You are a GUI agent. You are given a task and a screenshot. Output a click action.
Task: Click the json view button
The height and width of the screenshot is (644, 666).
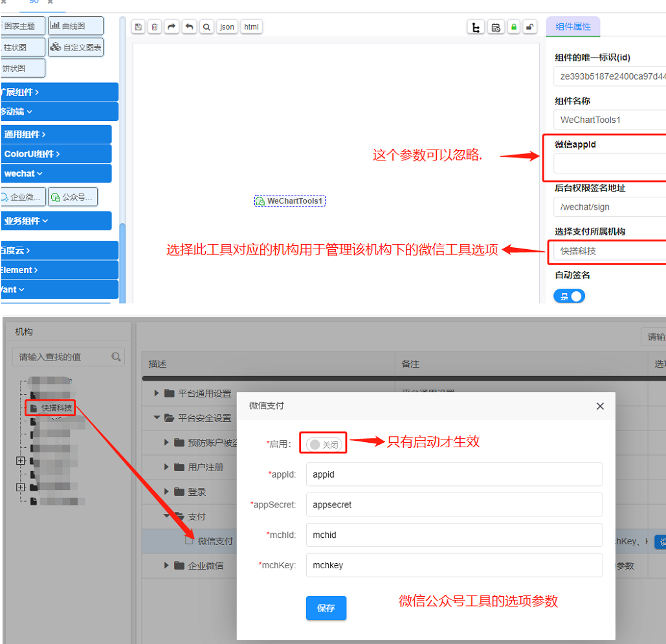coord(227,27)
